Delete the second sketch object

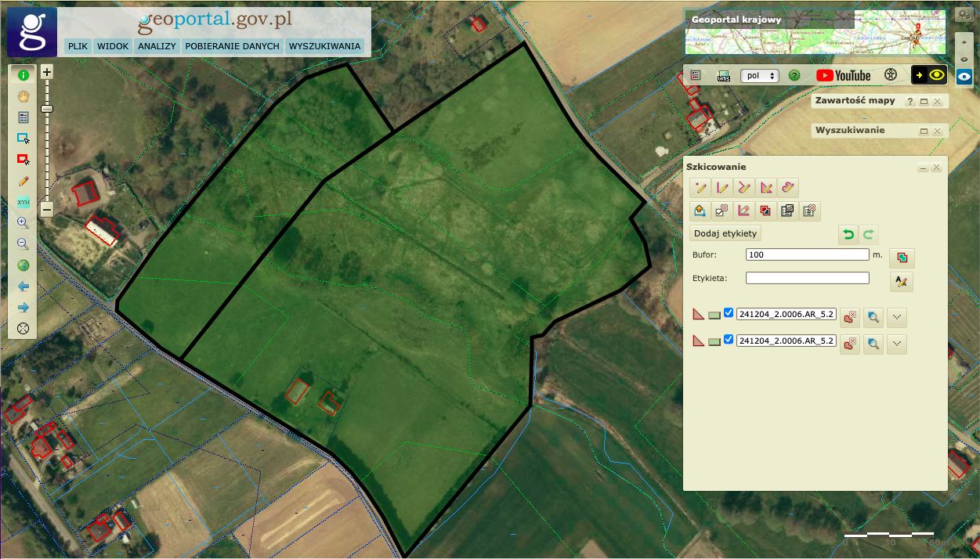point(849,344)
